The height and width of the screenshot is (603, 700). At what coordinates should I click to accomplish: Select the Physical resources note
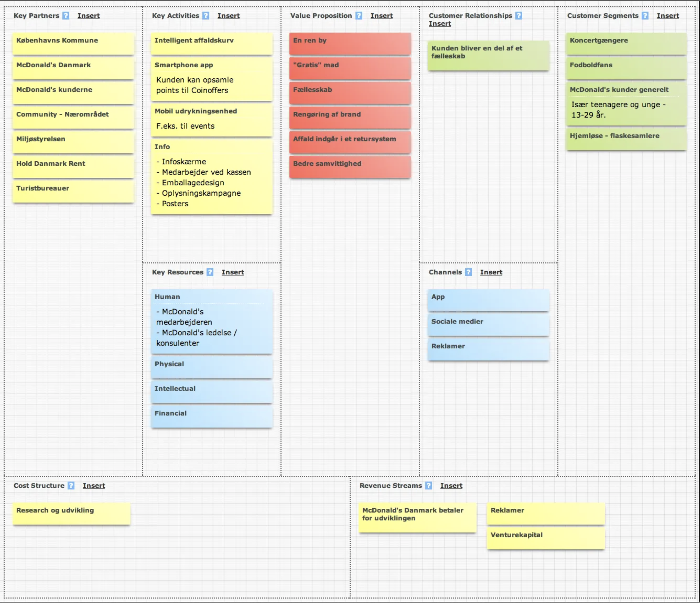point(212,368)
